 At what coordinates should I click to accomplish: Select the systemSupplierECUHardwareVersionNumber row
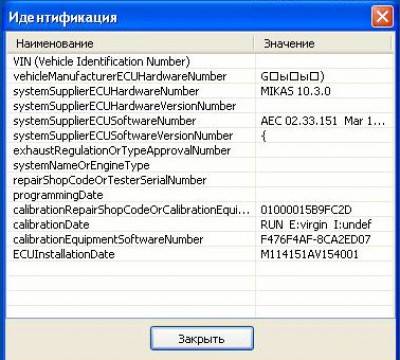pos(200,106)
